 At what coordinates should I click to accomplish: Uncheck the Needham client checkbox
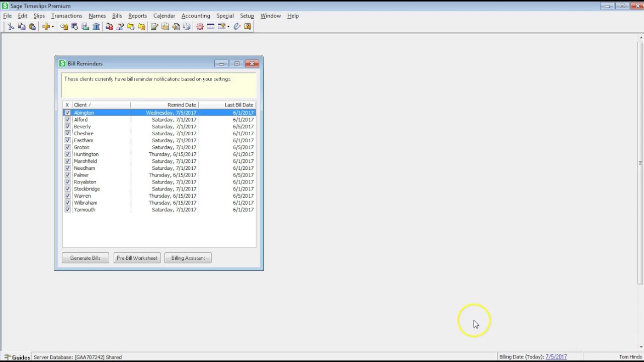tap(67, 168)
